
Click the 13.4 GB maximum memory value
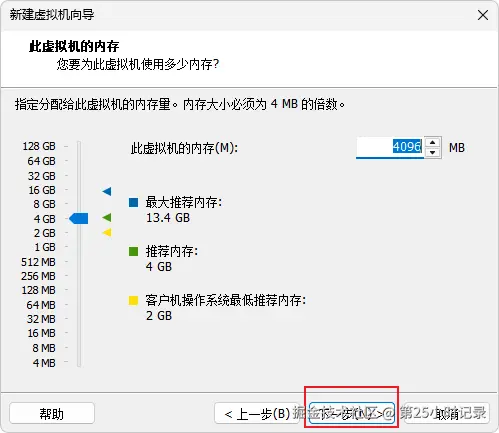pos(168,218)
